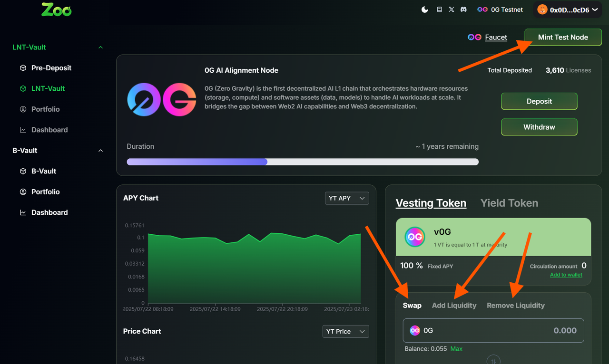The width and height of the screenshot is (609, 364).
Task: Click the '3,610 Licenses' total deposited value
Action: click(569, 70)
